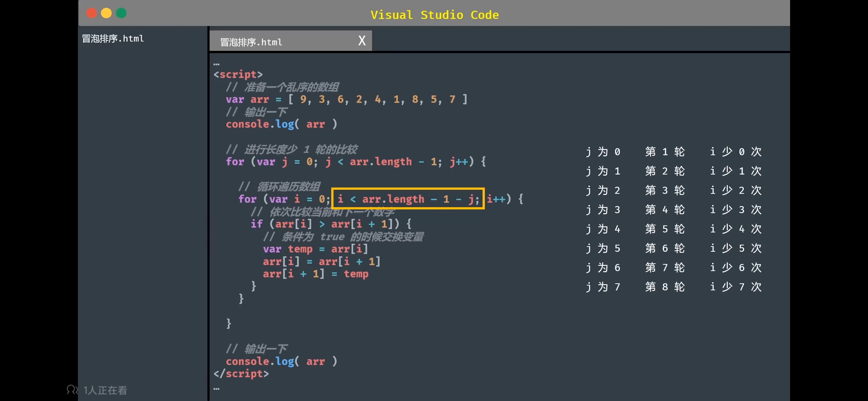Screen dimensions: 868x401
Task: Expand the collapsed code ellipsis below closing script
Action: (217, 389)
